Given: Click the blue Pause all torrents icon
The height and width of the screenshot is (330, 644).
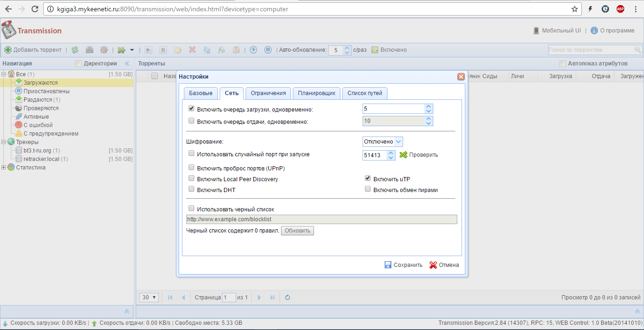Looking at the screenshot, I should [x=268, y=50].
